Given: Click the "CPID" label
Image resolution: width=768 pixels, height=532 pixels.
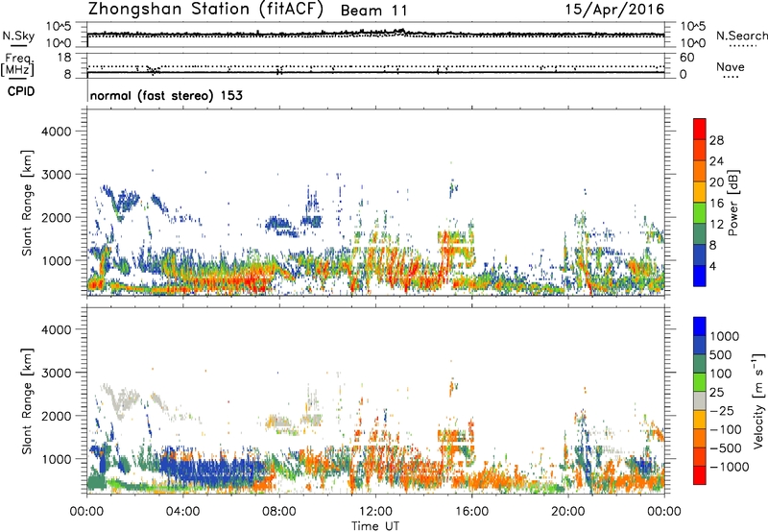Looking at the screenshot, I should click(21, 91).
